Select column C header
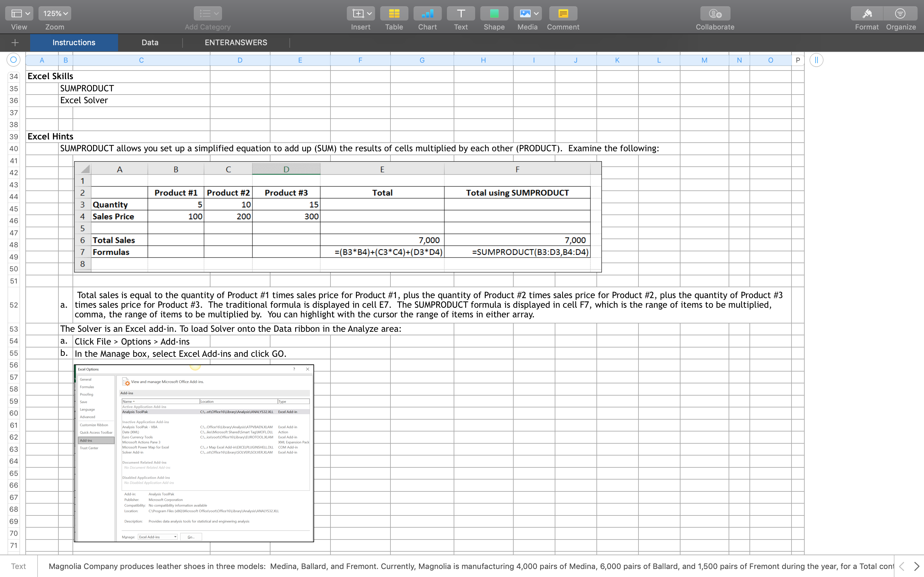The image size is (924, 577). click(141, 60)
